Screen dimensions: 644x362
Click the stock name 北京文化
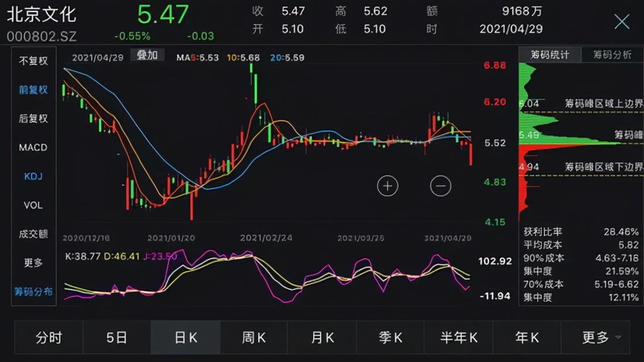point(42,15)
